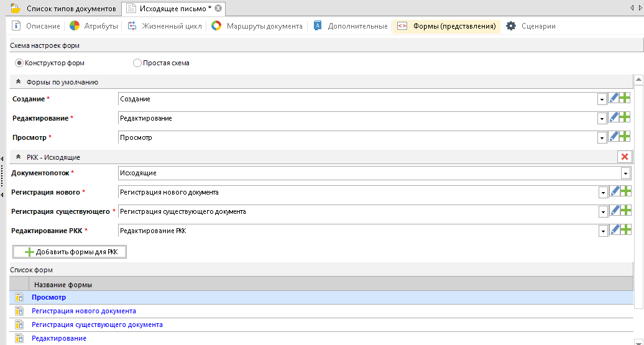Switch to Атрибуты tab

93,26
